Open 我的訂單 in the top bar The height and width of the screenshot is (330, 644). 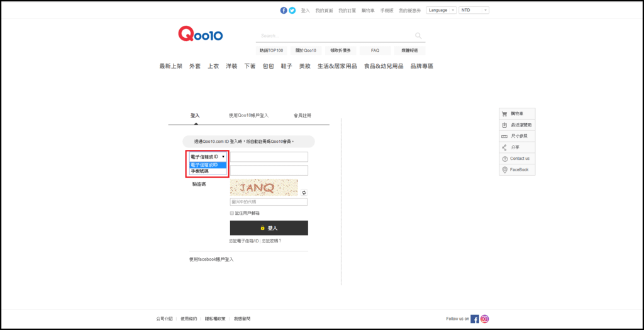[x=347, y=10]
